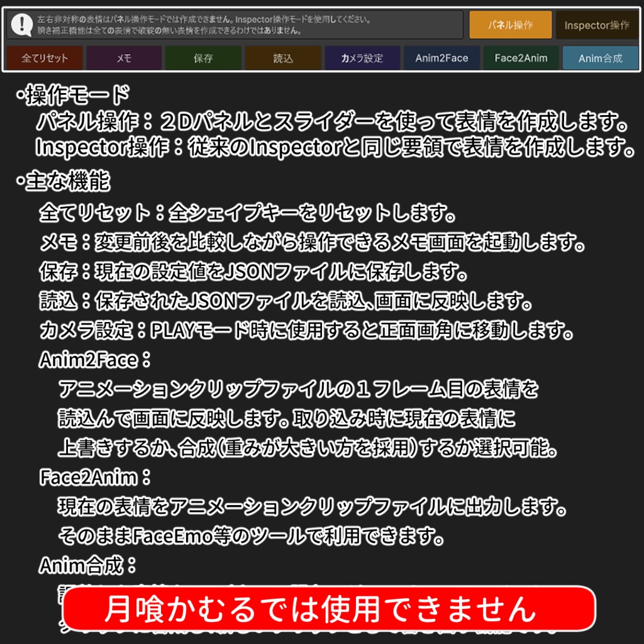Select the メモ：変更前後を比較 description
This screenshot has width=644, height=644.
[x=312, y=242]
